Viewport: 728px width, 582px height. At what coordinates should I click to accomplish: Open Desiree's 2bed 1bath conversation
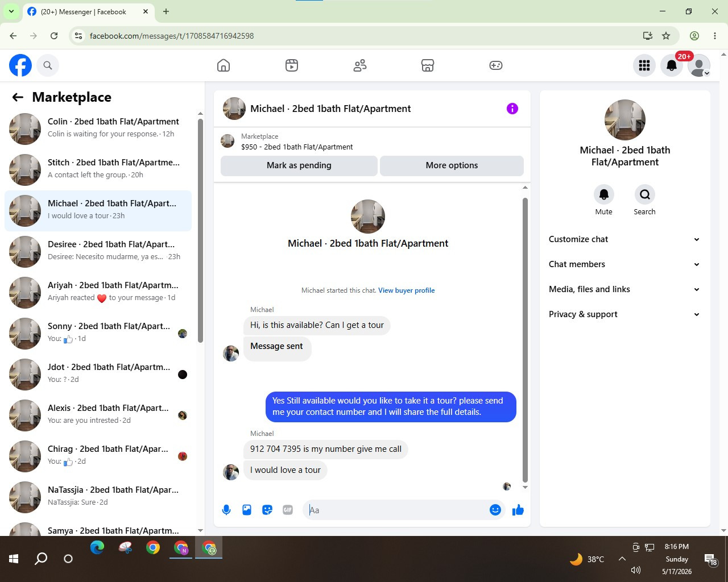(98, 252)
